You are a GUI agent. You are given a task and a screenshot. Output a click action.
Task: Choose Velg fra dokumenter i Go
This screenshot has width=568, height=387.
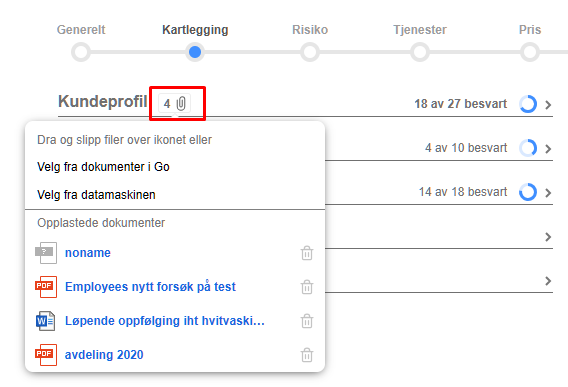[103, 167]
